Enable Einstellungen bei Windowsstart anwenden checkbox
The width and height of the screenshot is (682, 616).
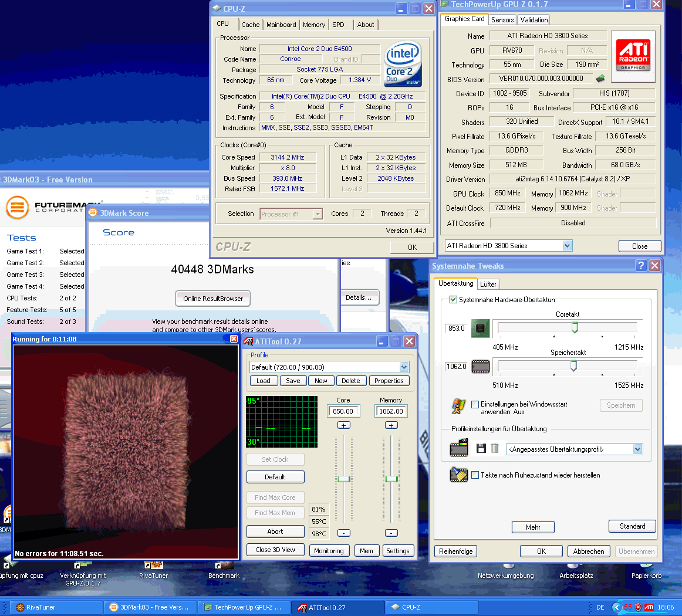475,404
